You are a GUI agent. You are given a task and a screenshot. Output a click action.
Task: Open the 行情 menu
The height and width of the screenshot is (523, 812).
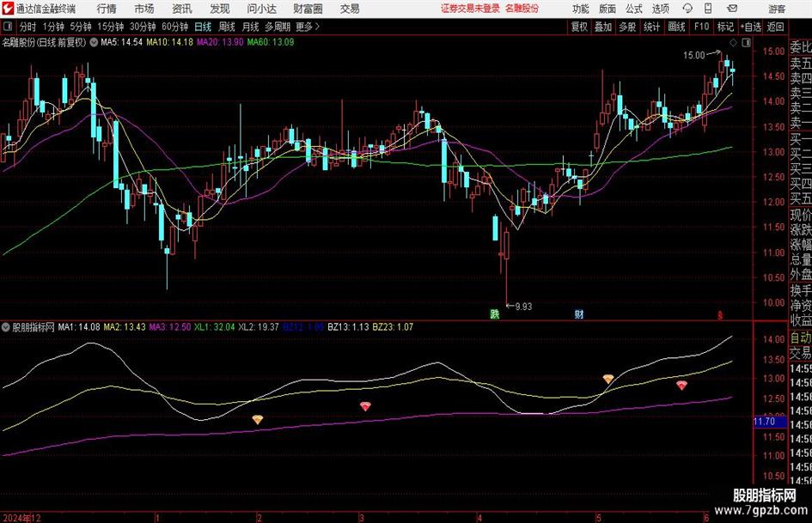click(107, 9)
